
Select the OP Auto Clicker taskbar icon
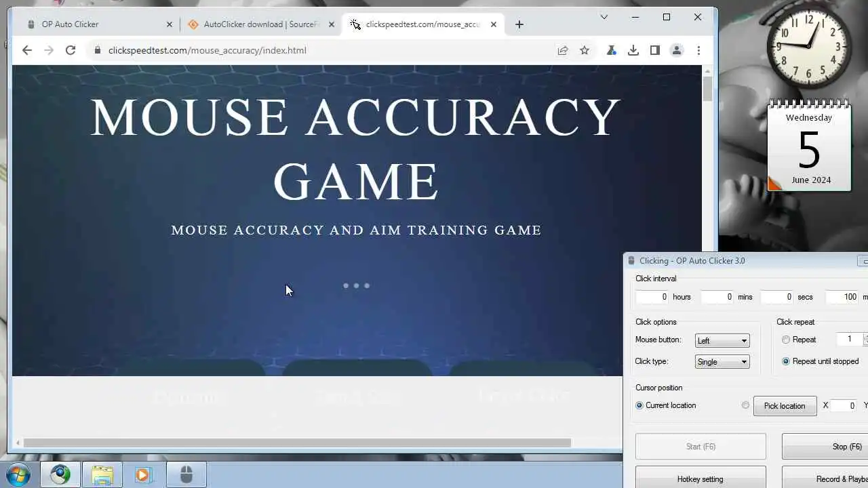click(x=186, y=475)
